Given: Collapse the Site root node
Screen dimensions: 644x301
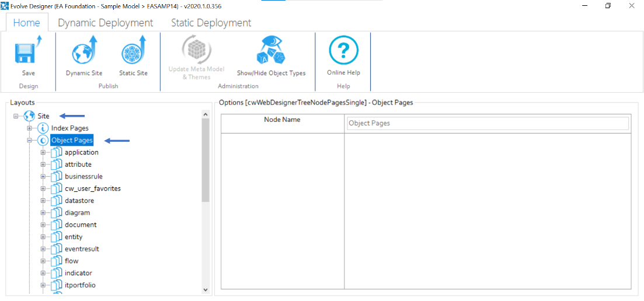Looking at the screenshot, I should [x=16, y=116].
